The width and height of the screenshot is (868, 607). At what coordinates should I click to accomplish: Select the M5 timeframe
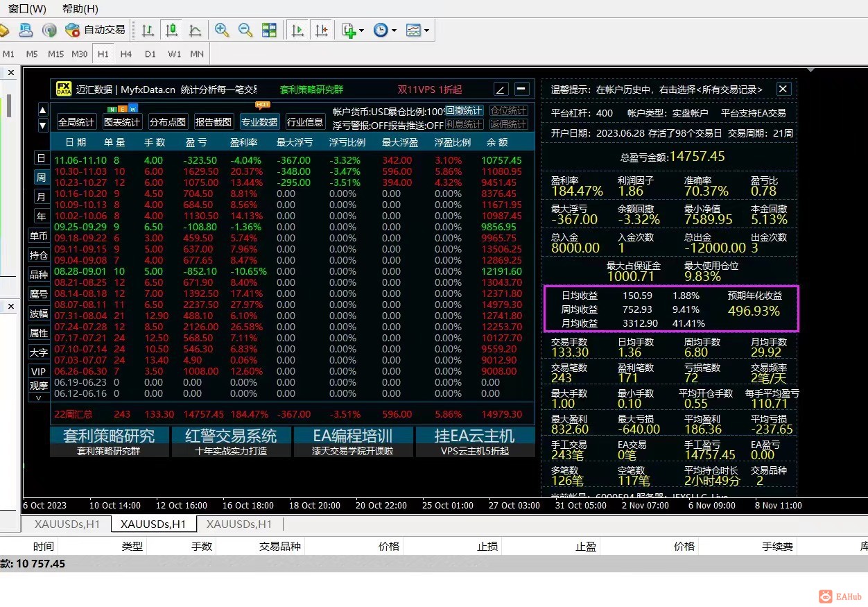pyautogui.click(x=32, y=53)
